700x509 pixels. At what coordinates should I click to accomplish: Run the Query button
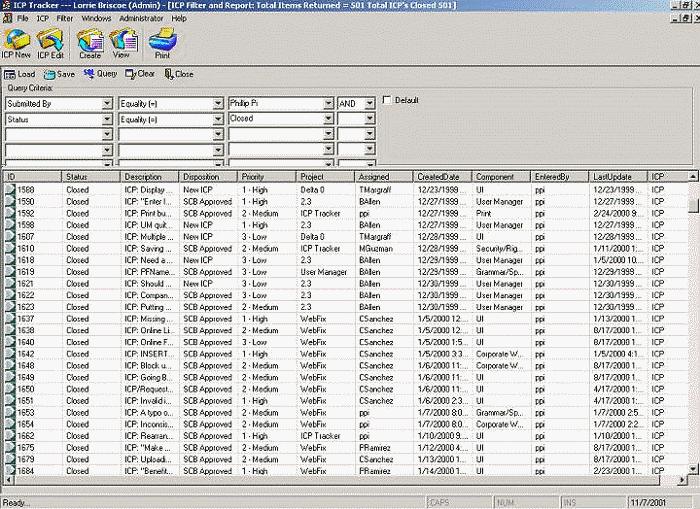[100, 74]
